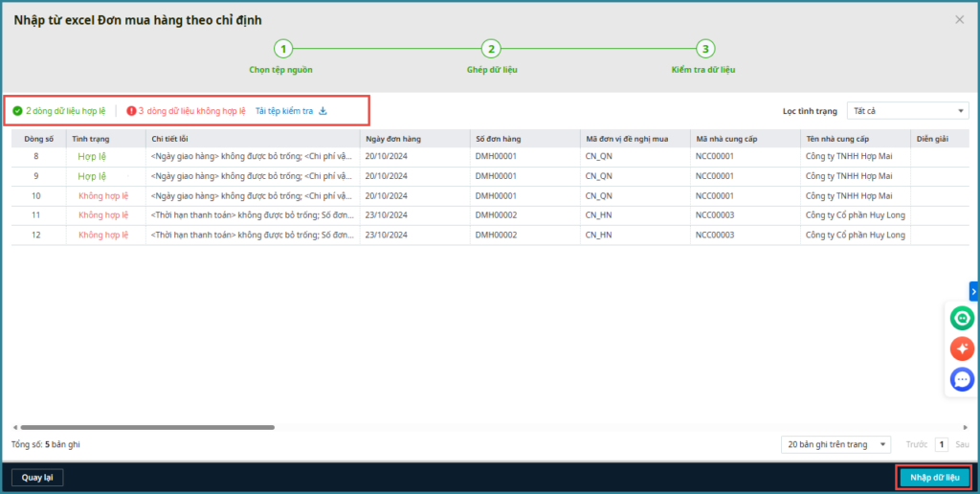The image size is (980, 494).
Task: Open the Lọc tình trạng filter dropdown
Action: click(x=908, y=111)
